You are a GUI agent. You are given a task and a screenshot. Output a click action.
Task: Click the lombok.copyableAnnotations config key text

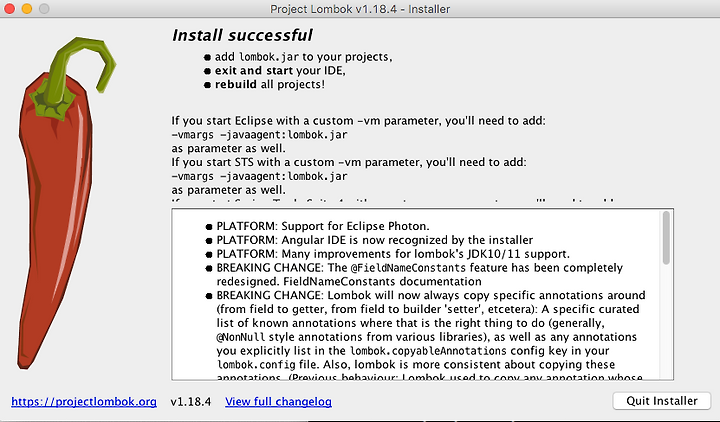pyautogui.click(x=428, y=351)
